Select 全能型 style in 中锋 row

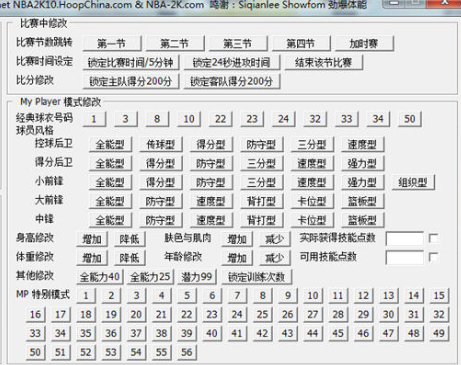click(x=110, y=220)
